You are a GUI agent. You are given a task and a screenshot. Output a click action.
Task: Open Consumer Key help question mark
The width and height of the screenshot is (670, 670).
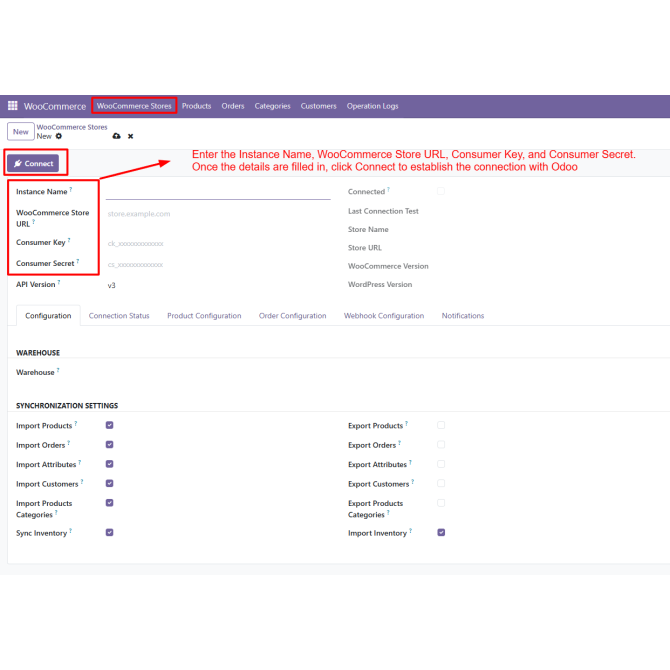point(69,240)
